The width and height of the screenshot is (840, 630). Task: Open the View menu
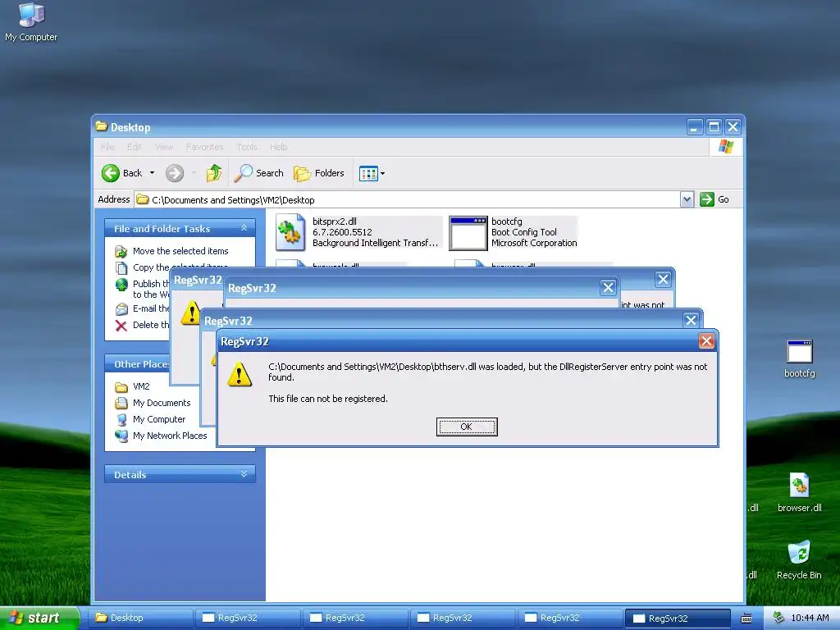(x=164, y=147)
